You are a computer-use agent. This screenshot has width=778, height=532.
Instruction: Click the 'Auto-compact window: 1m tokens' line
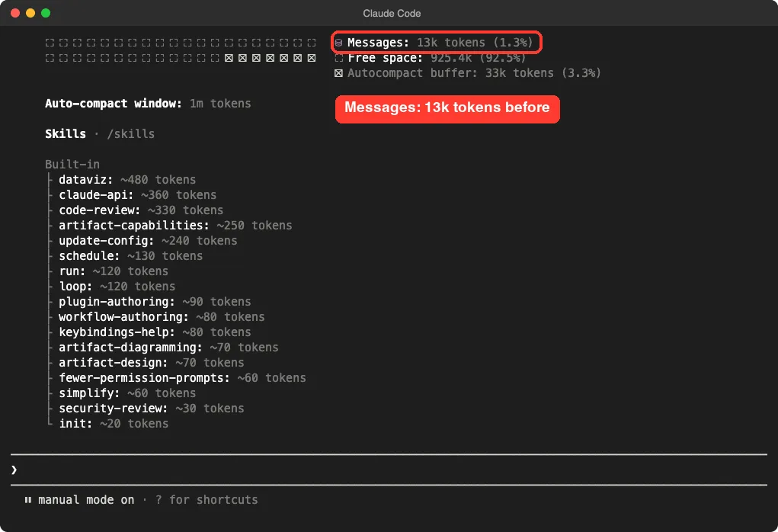148,104
